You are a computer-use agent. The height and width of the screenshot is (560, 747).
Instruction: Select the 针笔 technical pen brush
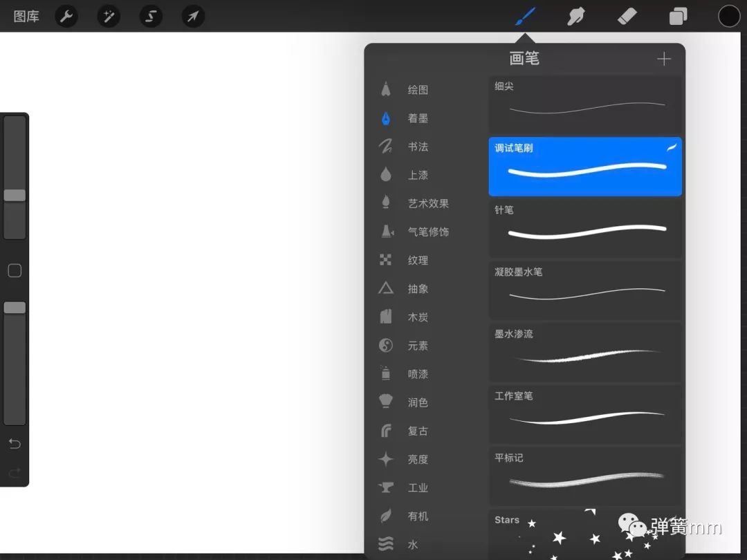click(585, 229)
